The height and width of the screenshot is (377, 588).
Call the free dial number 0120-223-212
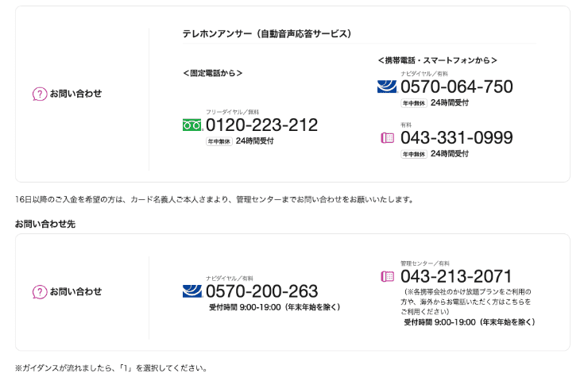point(261,125)
